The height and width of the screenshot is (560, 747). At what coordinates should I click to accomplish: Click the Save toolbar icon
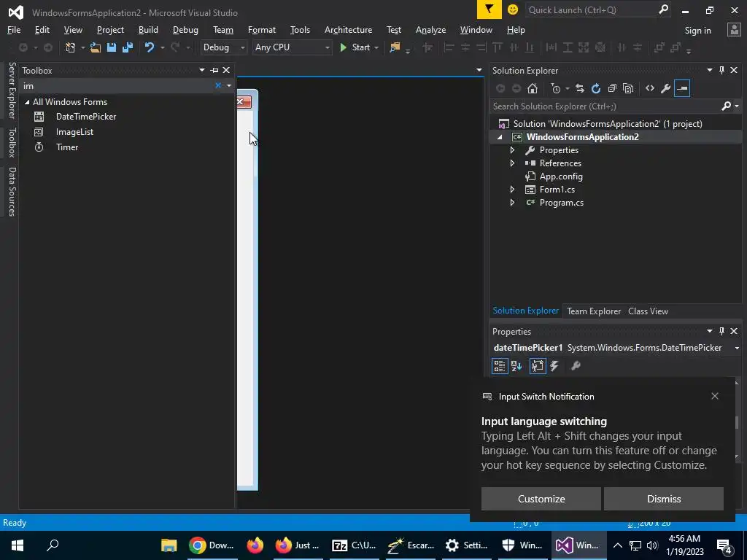point(112,47)
